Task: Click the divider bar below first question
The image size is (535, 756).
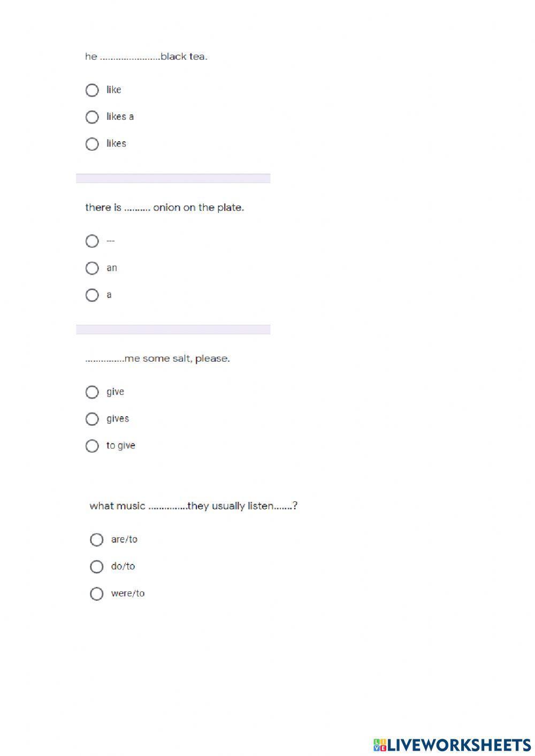Action: pos(173,178)
